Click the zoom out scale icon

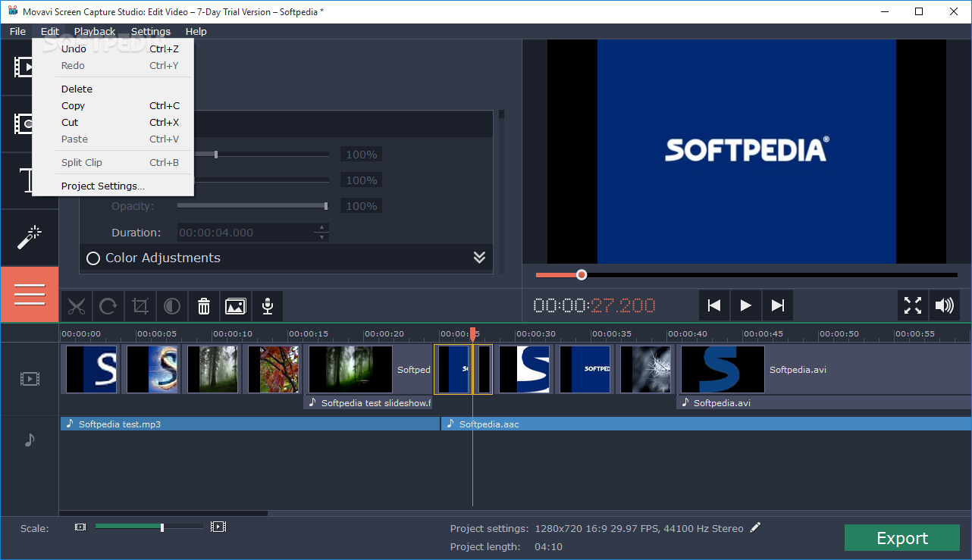[80, 527]
